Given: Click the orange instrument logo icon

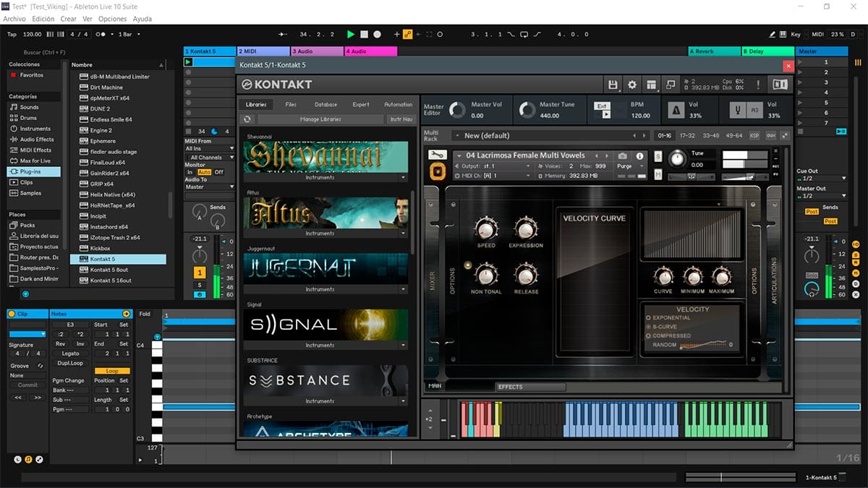Looking at the screenshot, I should click(436, 171).
